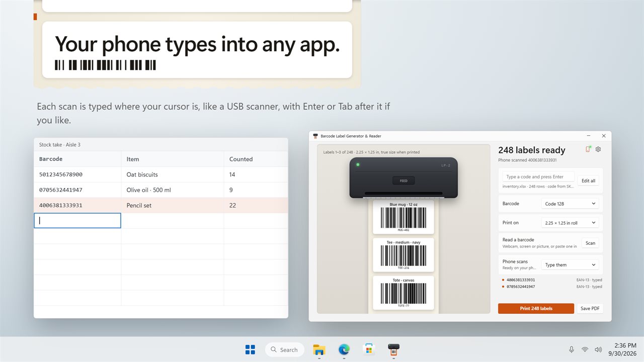Focus the 'Type a code and press Enter' field
The width and height of the screenshot is (644, 362).
click(538, 176)
